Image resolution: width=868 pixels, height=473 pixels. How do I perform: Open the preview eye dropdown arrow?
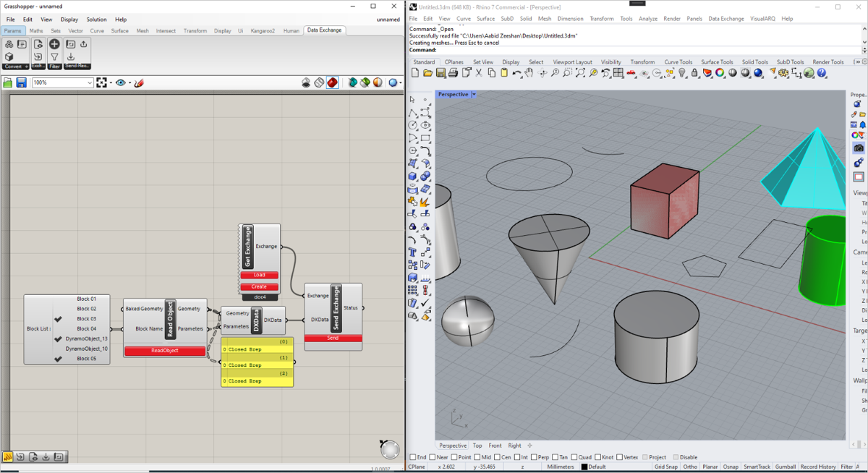[x=130, y=83]
